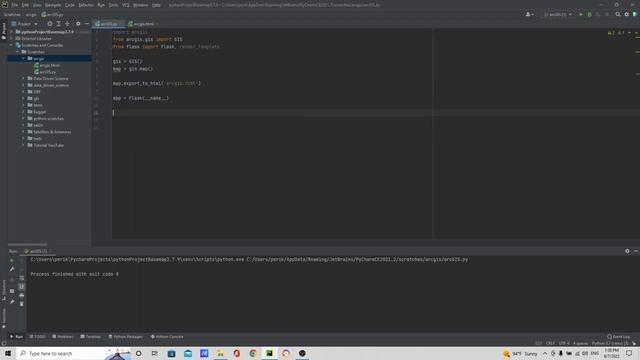Open the user account icon in toolbar

tap(529, 14)
